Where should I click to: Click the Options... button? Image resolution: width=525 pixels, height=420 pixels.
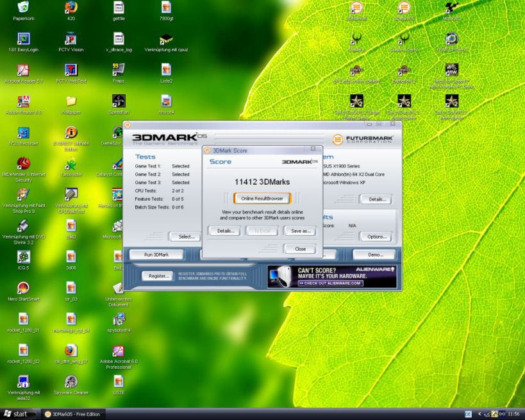pyautogui.click(x=376, y=237)
